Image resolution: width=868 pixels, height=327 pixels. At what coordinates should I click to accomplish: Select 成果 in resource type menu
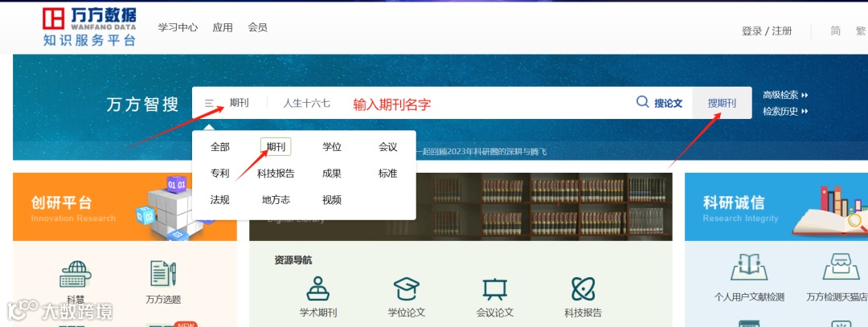[x=332, y=174]
